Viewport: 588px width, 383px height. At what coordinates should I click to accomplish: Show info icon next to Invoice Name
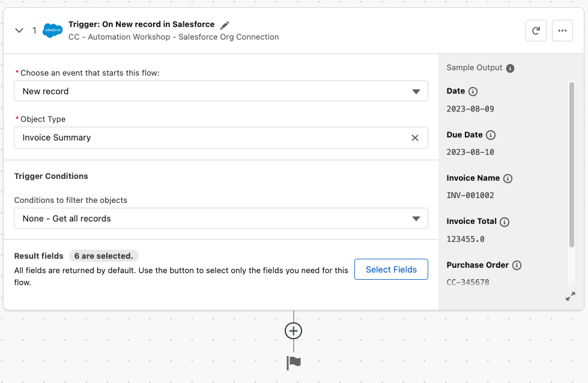coord(508,178)
